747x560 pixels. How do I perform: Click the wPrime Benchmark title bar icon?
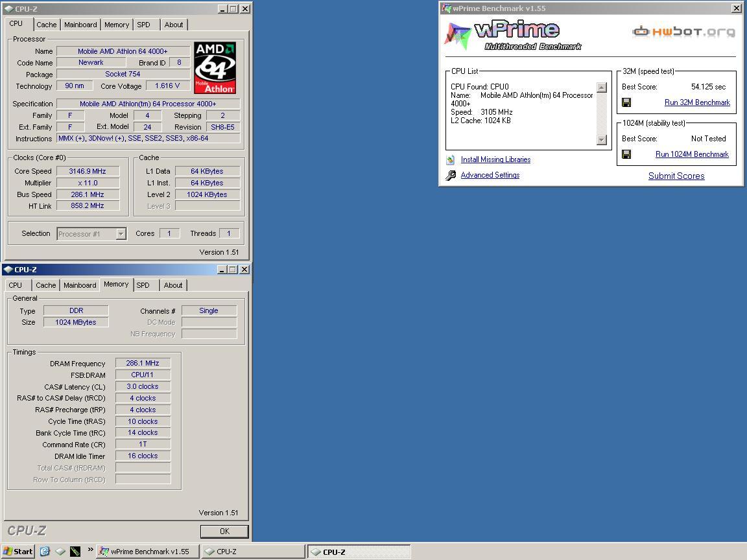(x=446, y=8)
